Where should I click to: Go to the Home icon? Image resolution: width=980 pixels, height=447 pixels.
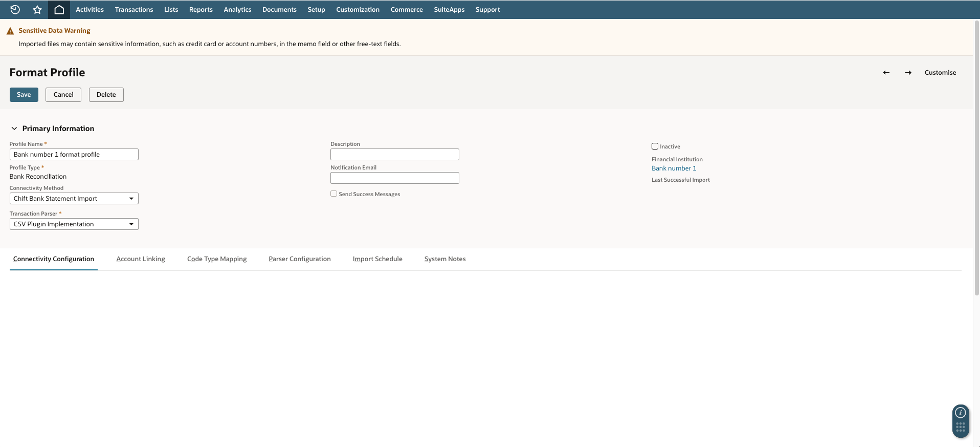pos(59,9)
